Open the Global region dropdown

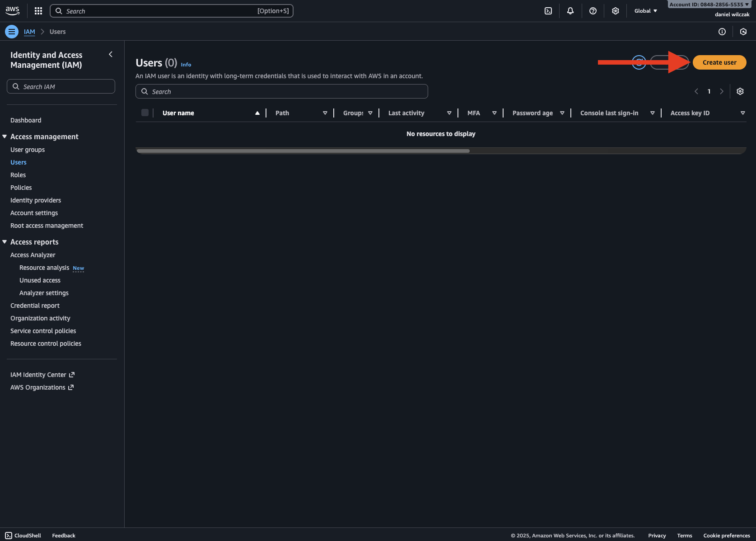[645, 11]
